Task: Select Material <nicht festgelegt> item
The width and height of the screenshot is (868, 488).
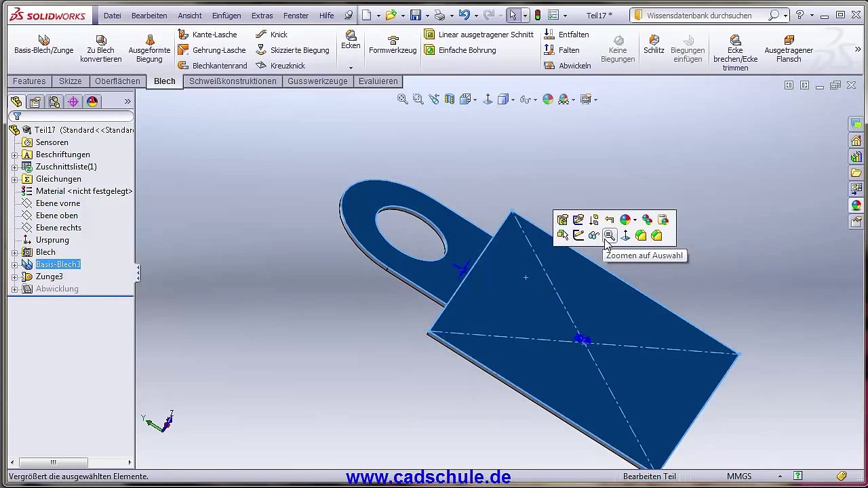Action: coord(84,191)
